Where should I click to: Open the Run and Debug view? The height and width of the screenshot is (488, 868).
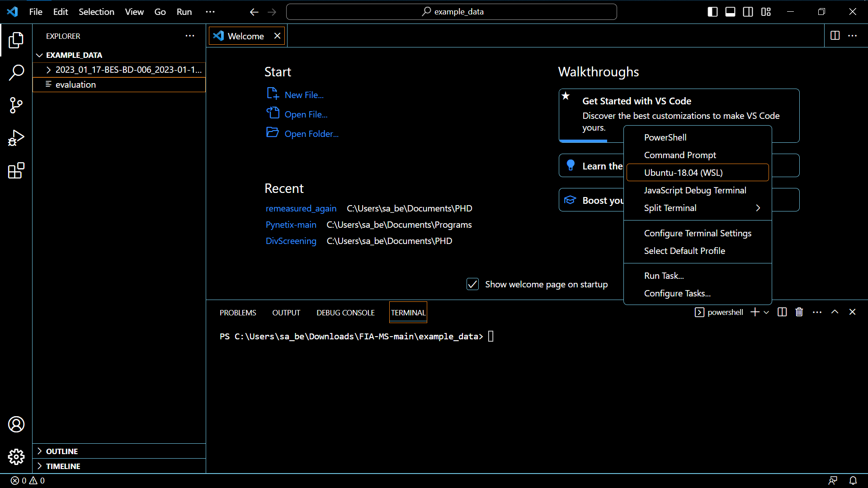pyautogui.click(x=16, y=138)
